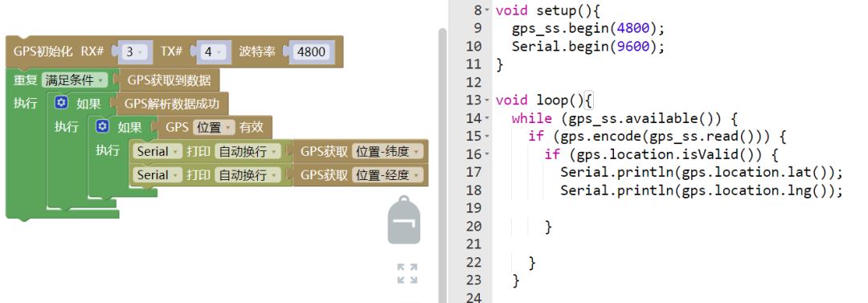Open the backpack icon on the workspace
This screenshot has width=868, height=303.
(403, 220)
